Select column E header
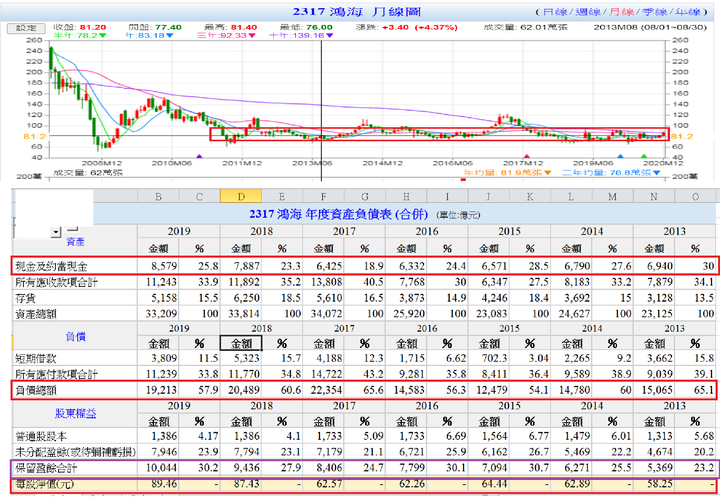 point(282,196)
